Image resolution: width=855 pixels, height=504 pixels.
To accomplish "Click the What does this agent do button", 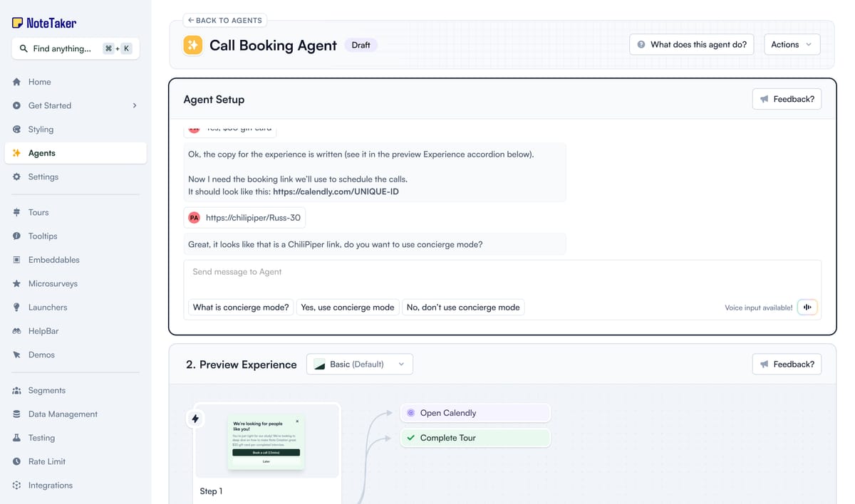I will [691, 44].
